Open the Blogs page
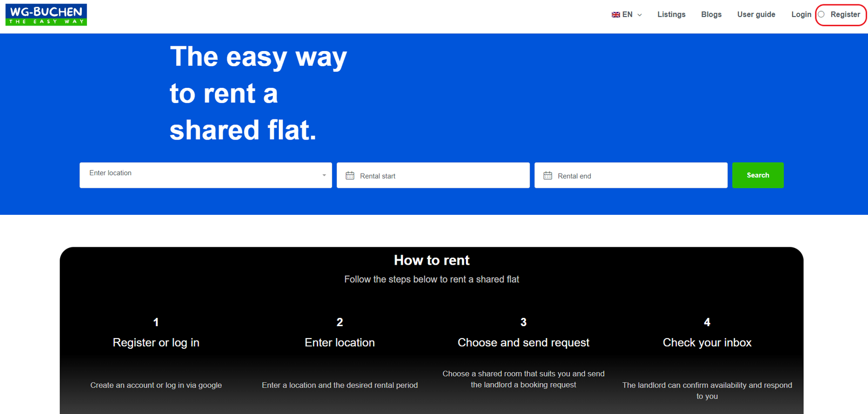868x414 pixels. tap(711, 15)
